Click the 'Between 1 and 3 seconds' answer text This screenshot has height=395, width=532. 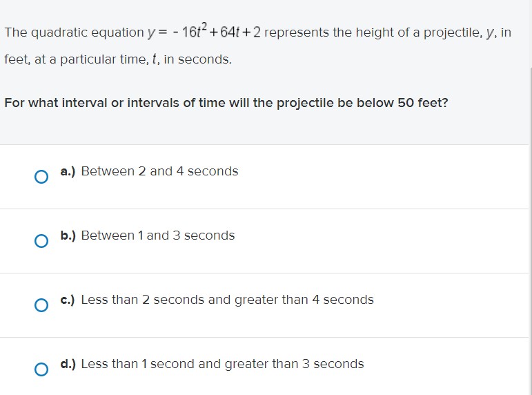coord(158,235)
